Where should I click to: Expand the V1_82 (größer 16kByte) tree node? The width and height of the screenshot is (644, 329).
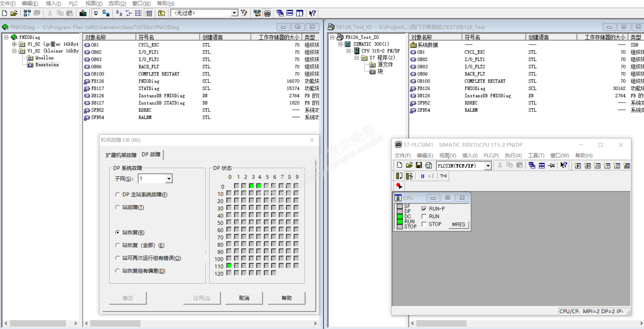(x=14, y=44)
